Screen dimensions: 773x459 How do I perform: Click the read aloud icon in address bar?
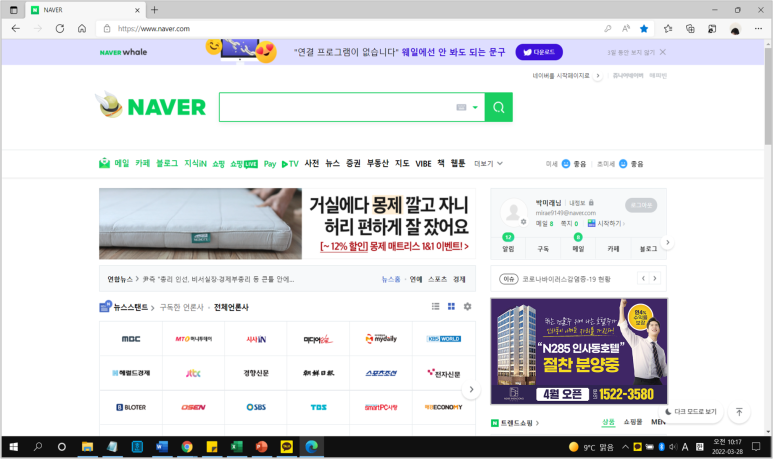click(626, 29)
